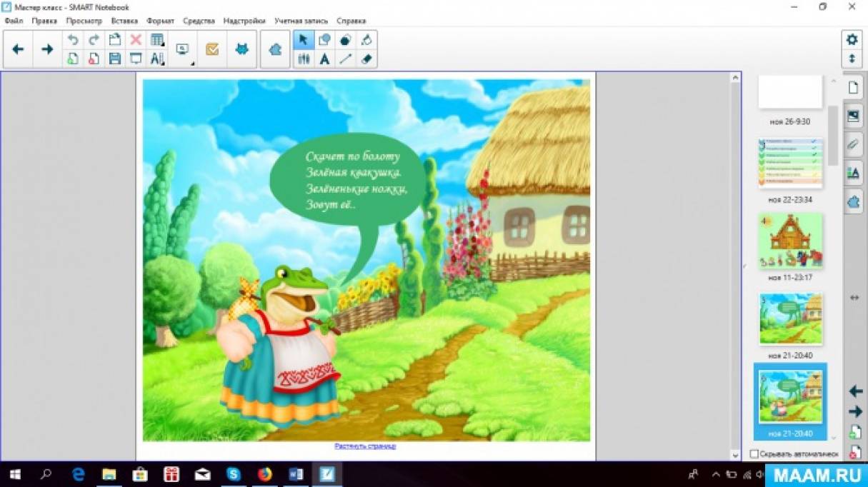Go to next page via sidebar right arrow
The image size is (868, 487).
point(855,412)
